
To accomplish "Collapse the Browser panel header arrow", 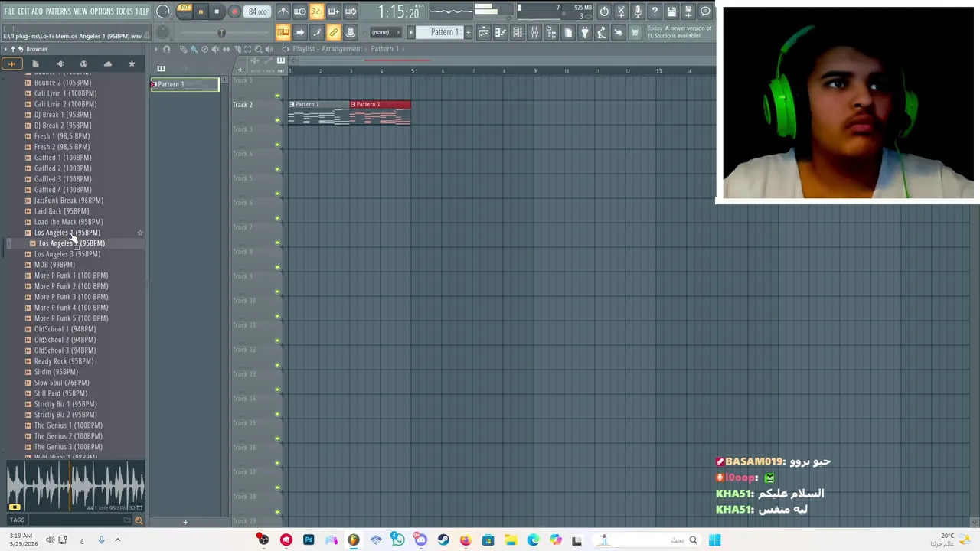I will [x=5, y=49].
